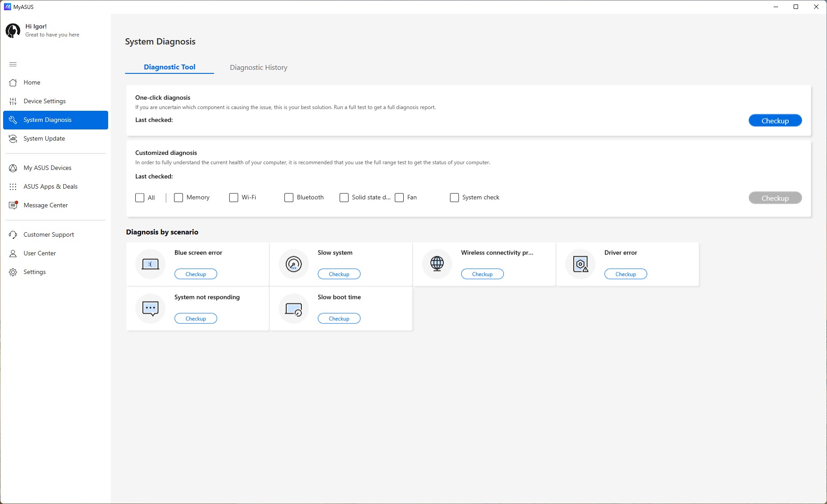
Task: Start Checkup for Blue screen error
Action: 196,274
